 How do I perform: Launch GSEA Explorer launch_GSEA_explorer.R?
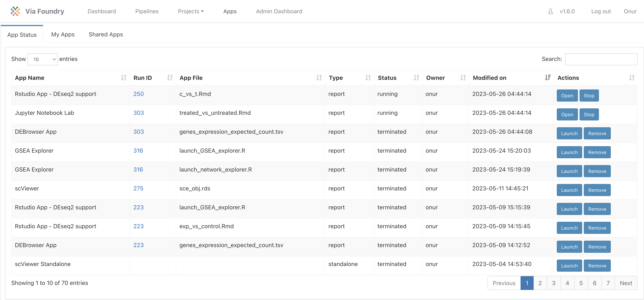(569, 152)
